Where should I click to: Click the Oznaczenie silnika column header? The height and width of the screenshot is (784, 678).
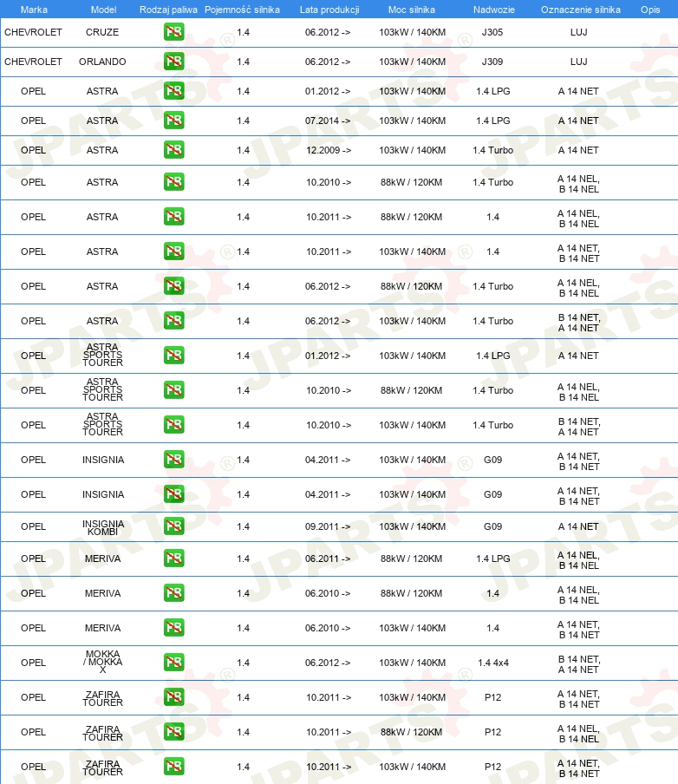[x=581, y=10]
